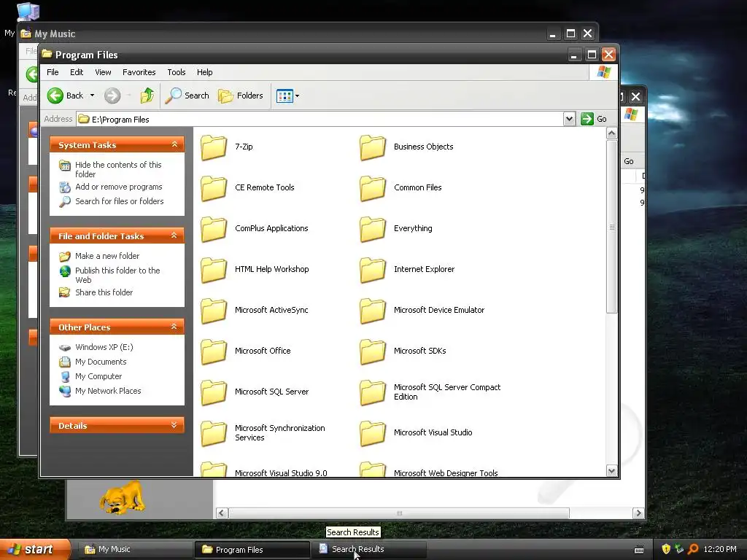Collapse the System Tasks panel

[174, 144]
